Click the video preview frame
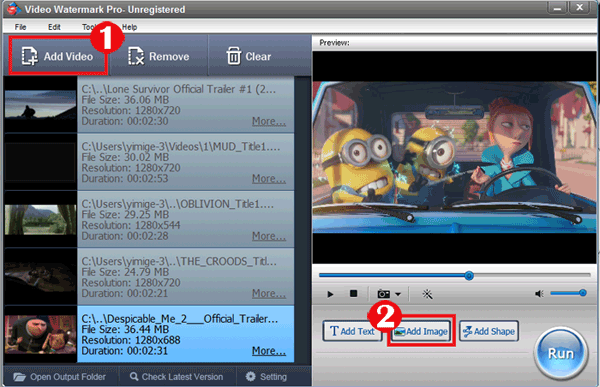The height and width of the screenshot is (387, 600). [x=454, y=157]
